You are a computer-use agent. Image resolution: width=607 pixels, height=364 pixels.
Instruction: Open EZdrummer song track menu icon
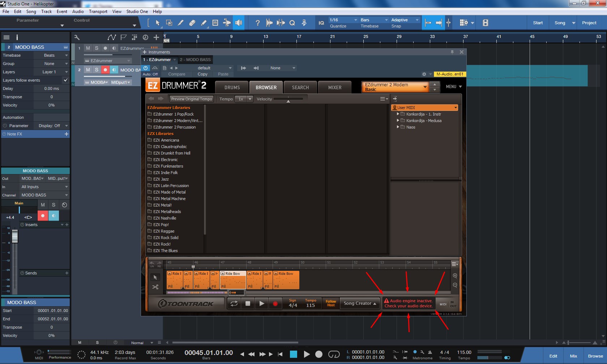455,264
